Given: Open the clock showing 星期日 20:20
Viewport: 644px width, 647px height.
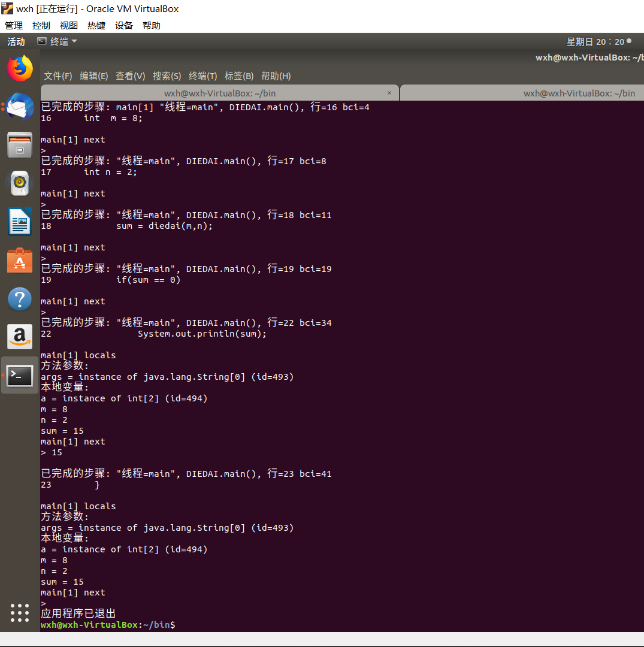Looking at the screenshot, I should click(595, 42).
